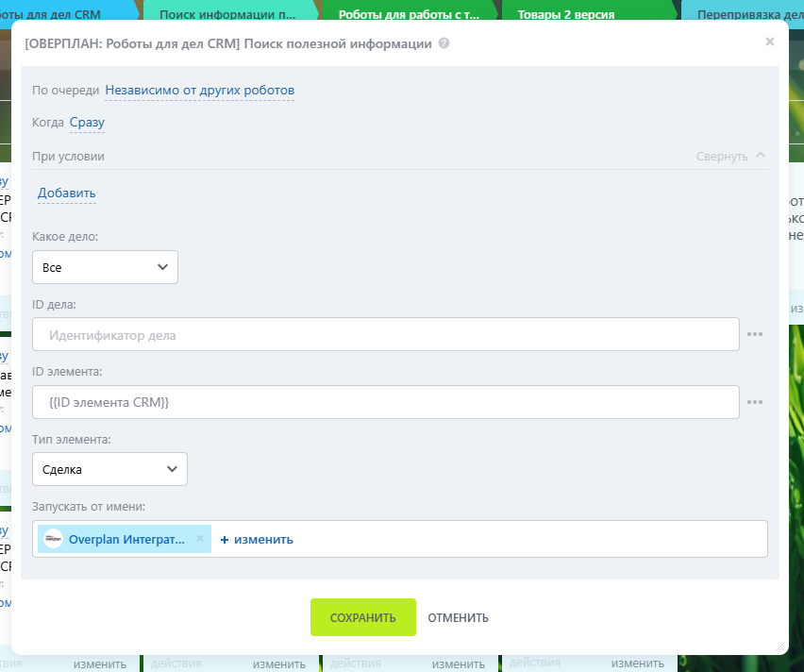Click the help question mark icon beside title
This screenshot has width=804, height=672.
point(444,44)
